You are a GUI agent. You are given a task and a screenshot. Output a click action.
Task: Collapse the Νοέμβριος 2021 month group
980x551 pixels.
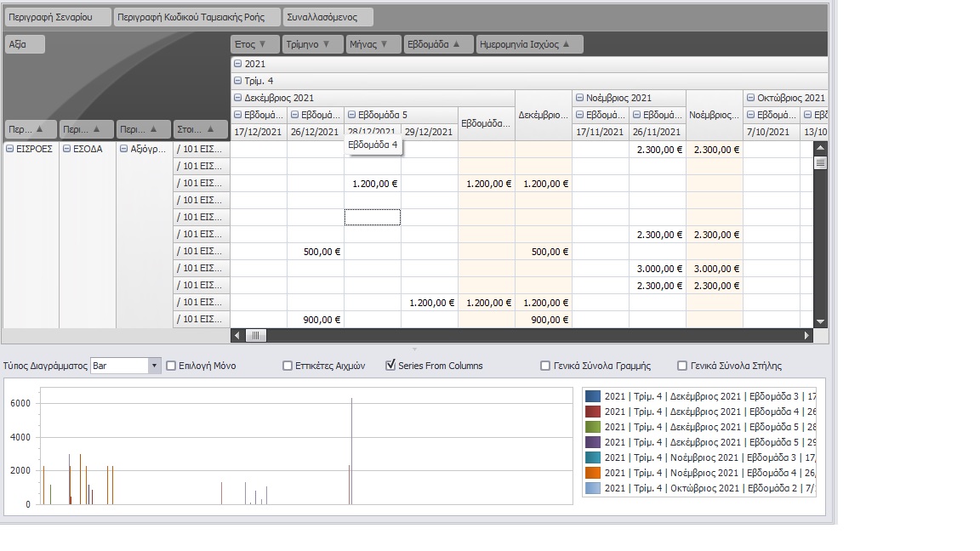point(579,99)
